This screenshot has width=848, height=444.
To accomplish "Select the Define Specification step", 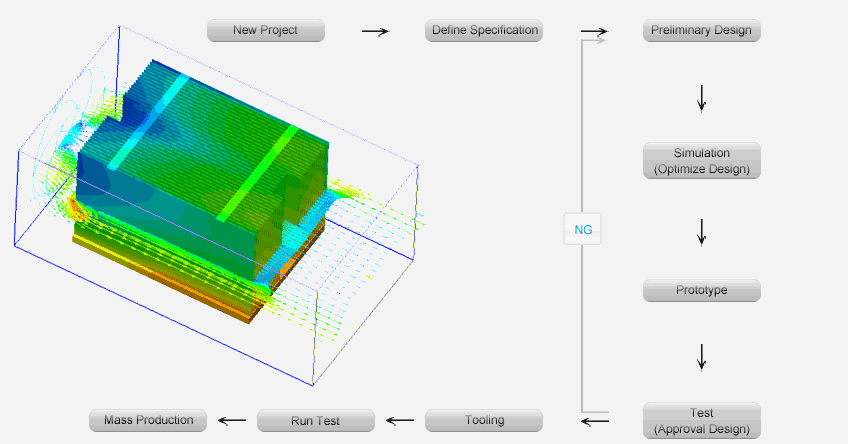I will point(483,30).
